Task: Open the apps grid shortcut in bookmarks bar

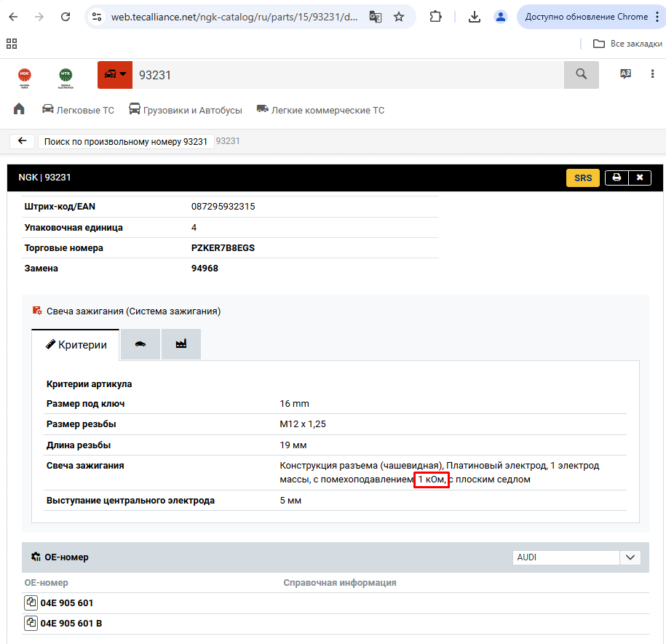Action: point(12,44)
